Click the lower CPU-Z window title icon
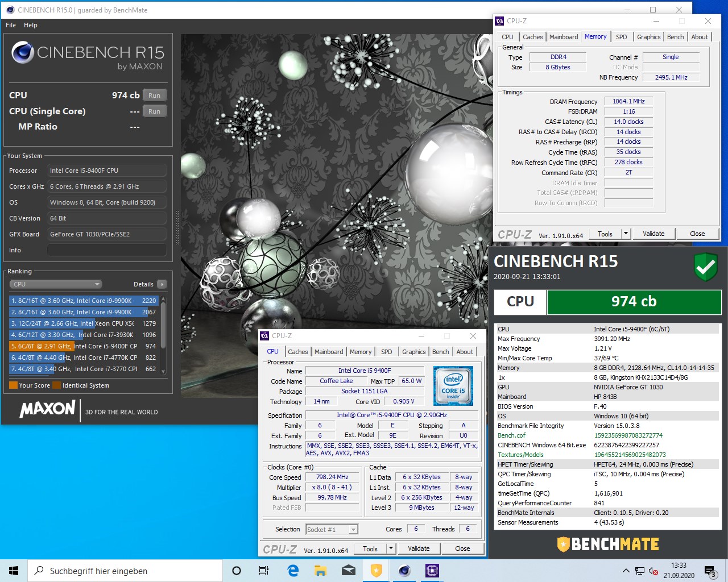728x582 pixels. (x=265, y=336)
